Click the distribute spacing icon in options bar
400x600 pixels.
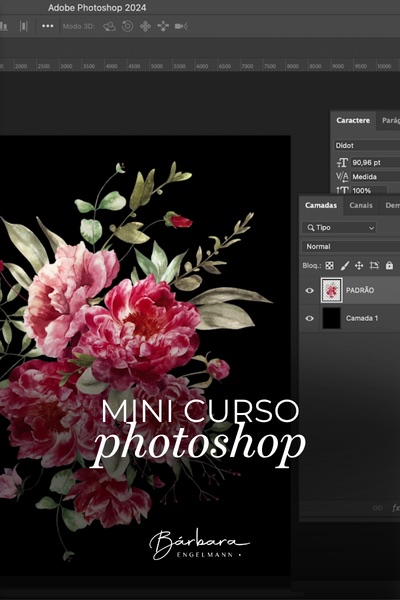tap(23, 26)
